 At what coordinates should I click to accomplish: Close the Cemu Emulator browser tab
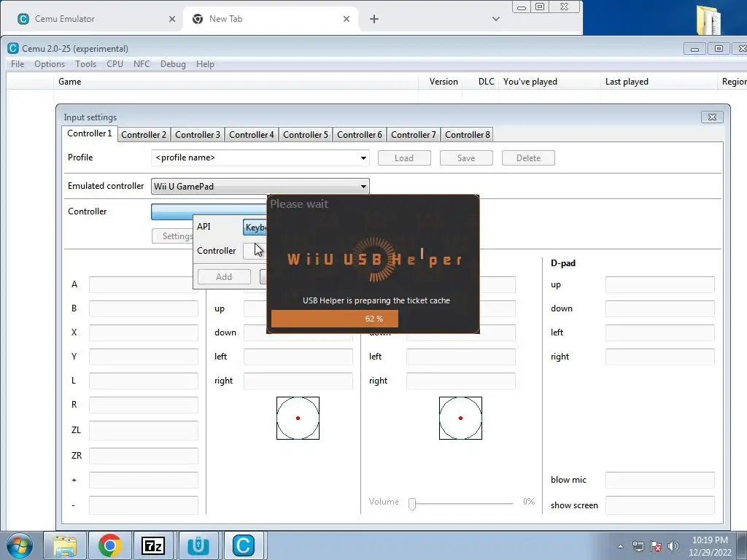(172, 19)
